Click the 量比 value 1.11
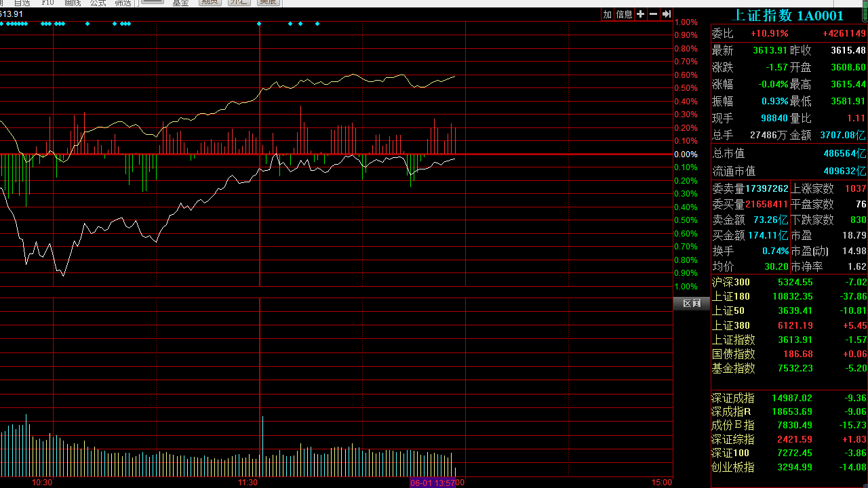Screen dimensions: 868x488 [856, 118]
